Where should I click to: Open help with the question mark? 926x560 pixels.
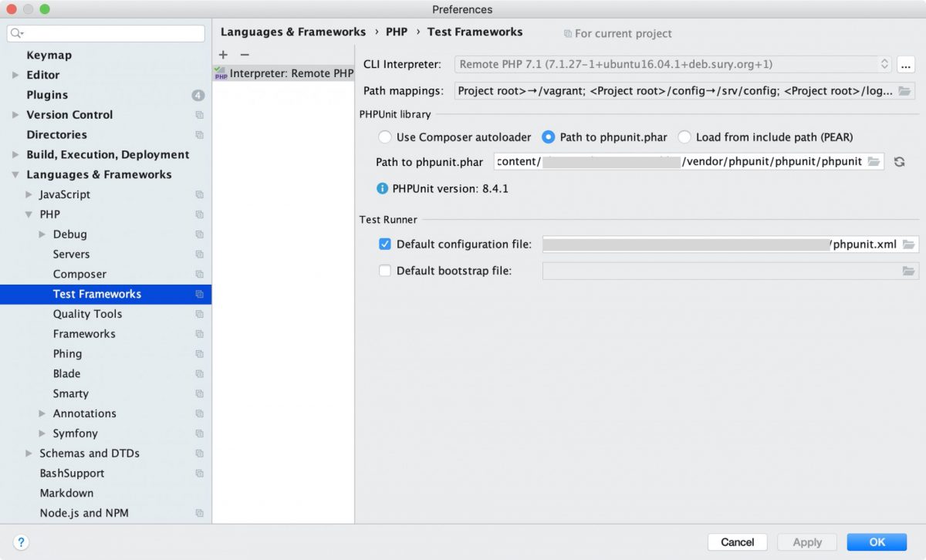[22, 541]
